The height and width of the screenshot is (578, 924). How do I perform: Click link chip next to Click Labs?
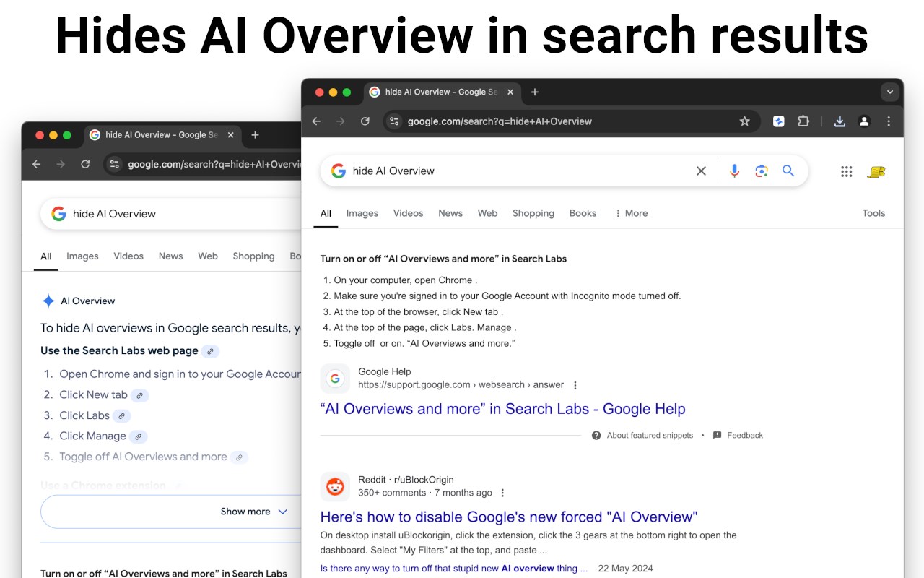coord(122,416)
